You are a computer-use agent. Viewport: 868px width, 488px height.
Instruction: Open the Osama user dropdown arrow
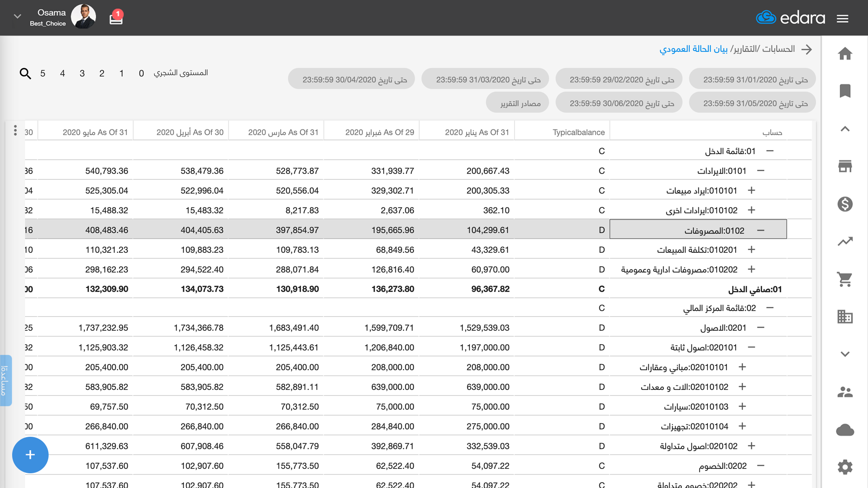[x=17, y=16]
